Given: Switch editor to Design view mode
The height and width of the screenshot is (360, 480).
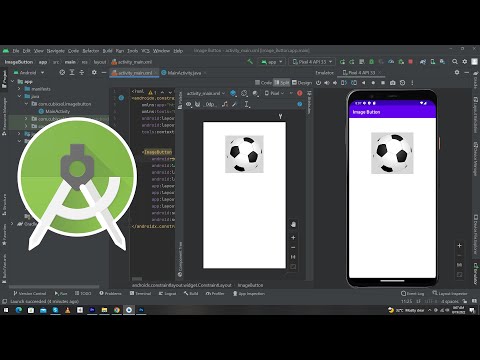Looking at the screenshot, I should pyautogui.click(x=302, y=83).
